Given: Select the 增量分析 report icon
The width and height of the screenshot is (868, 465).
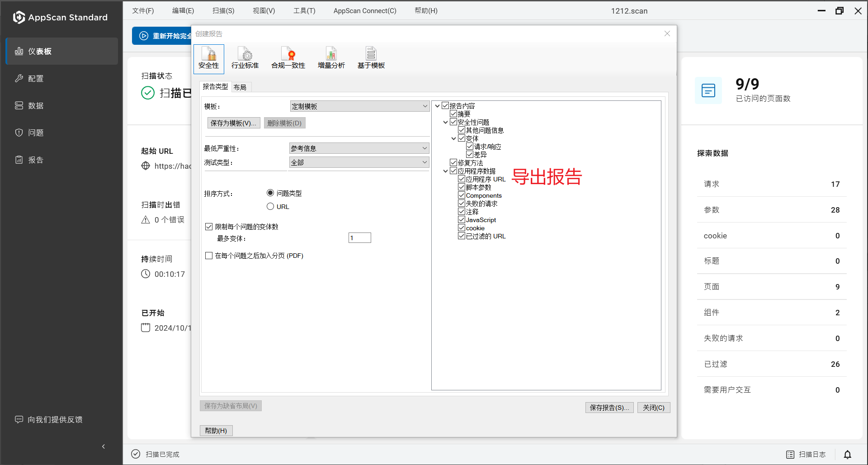Looking at the screenshot, I should 331,59.
